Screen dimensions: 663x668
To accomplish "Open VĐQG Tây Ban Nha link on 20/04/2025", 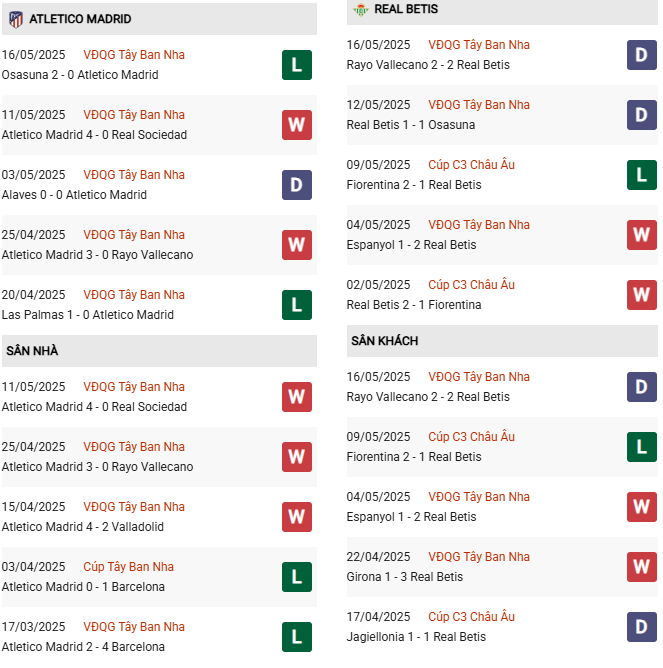I will (x=134, y=295).
